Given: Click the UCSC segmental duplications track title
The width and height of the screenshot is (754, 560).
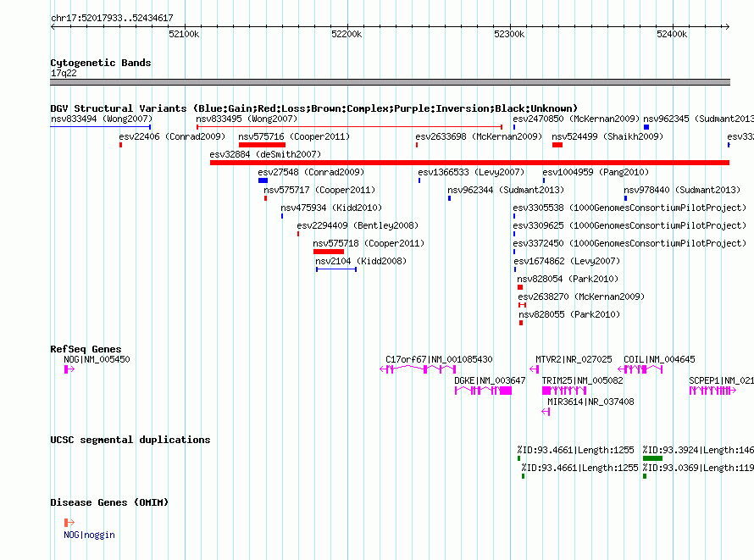Looking at the screenshot, I should tap(130, 440).
